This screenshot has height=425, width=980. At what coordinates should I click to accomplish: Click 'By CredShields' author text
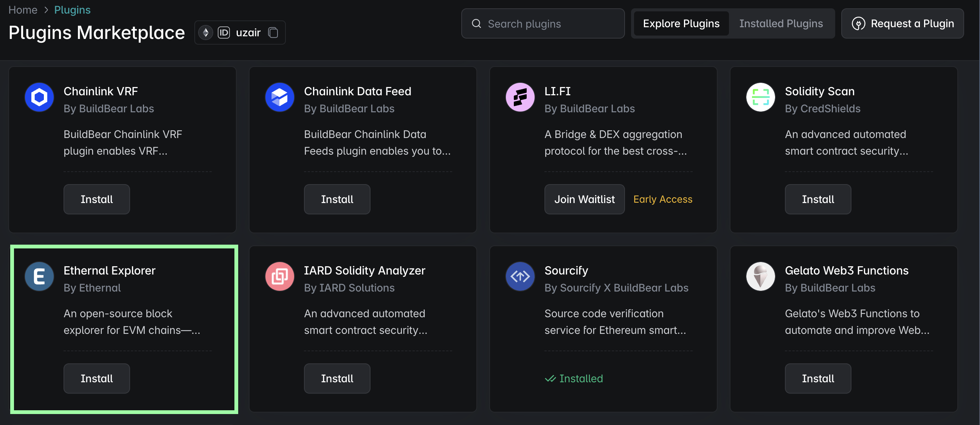pyautogui.click(x=822, y=109)
